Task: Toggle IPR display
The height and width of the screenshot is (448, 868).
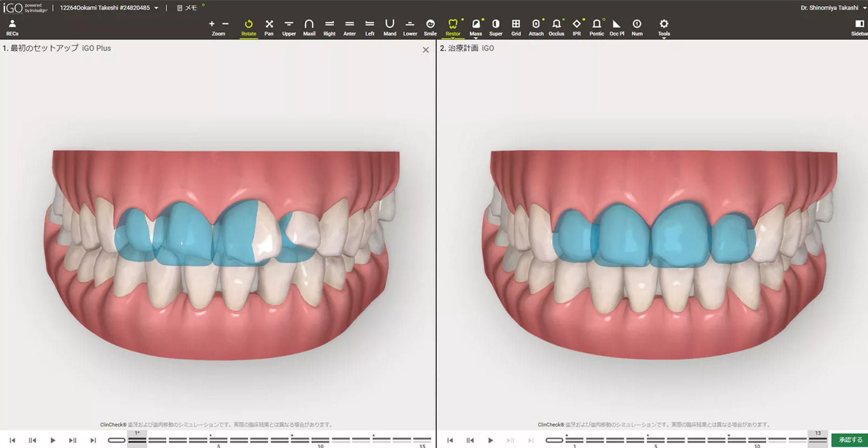Action: (x=576, y=27)
